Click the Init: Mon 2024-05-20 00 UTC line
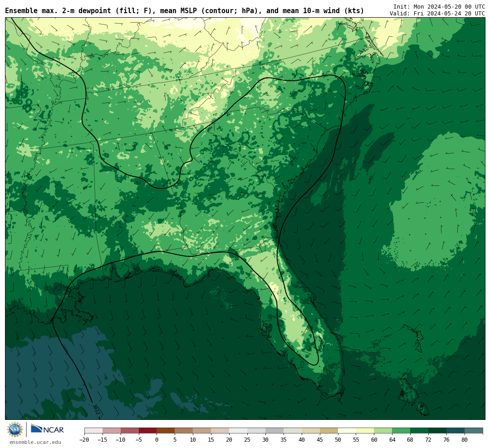Image resolution: width=490 pixels, height=448 pixels. click(439, 6)
